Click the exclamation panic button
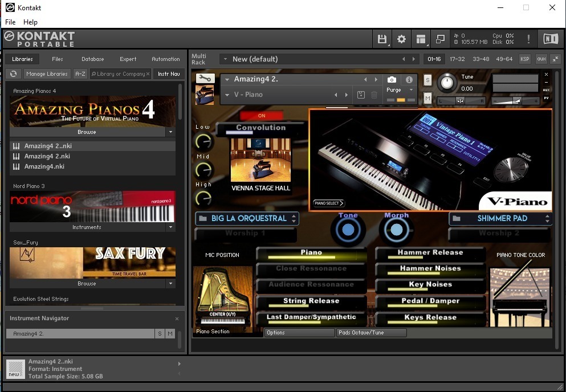This screenshot has width=566, height=392. 528,39
